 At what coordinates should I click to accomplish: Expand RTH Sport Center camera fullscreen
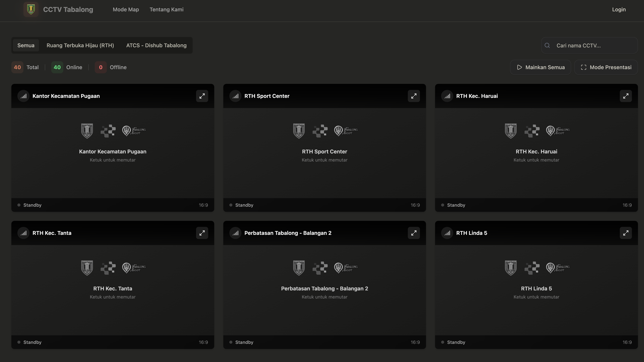click(414, 96)
